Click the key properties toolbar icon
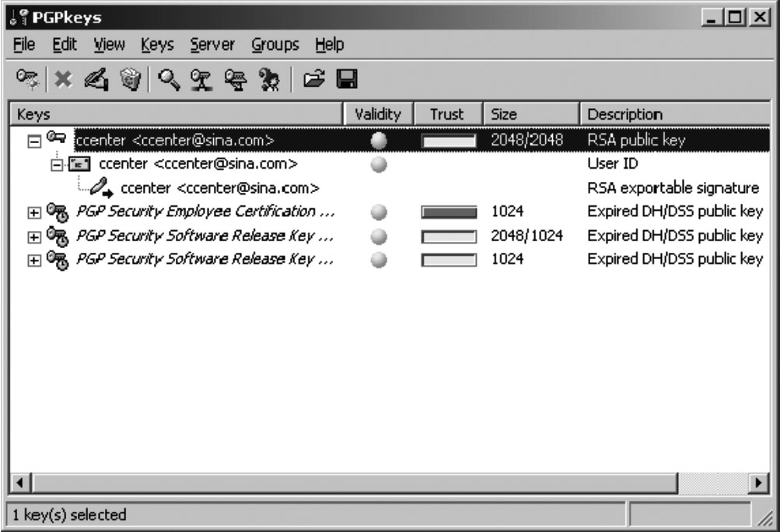 (269, 79)
